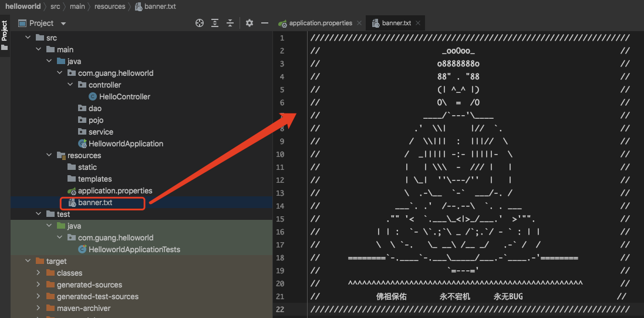Click o8888888o text on line 3

click(x=458, y=64)
